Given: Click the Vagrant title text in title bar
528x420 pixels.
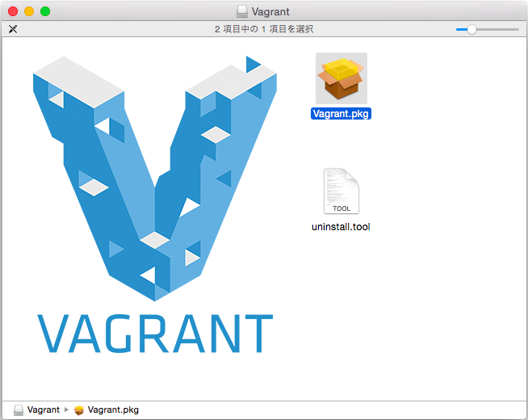Looking at the screenshot, I should 270,12.
